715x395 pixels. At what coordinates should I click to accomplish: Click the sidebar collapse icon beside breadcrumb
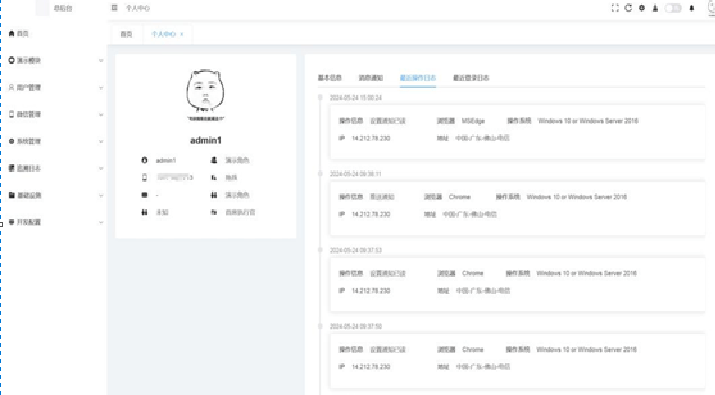coord(114,8)
